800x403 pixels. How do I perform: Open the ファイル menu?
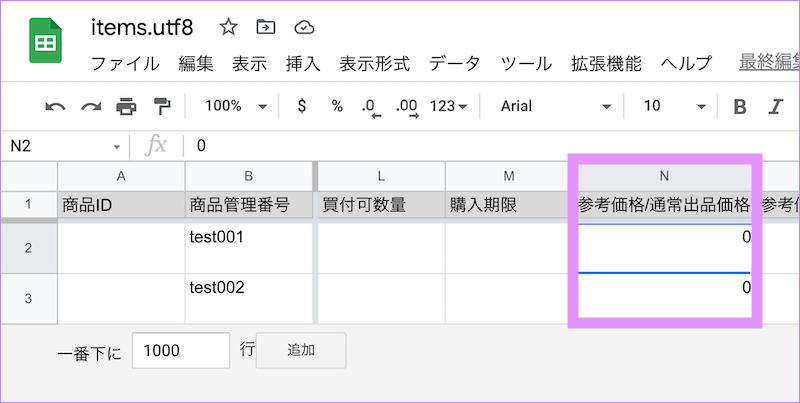pyautogui.click(x=125, y=64)
